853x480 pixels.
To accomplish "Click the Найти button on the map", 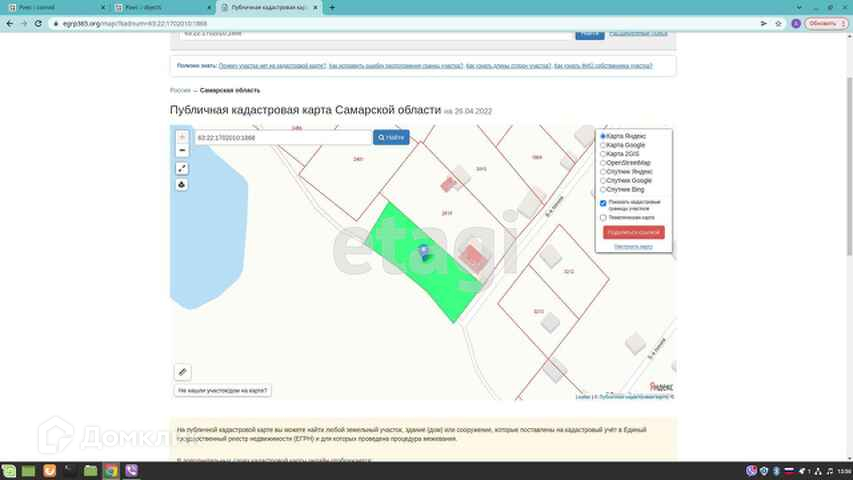I will 391,137.
